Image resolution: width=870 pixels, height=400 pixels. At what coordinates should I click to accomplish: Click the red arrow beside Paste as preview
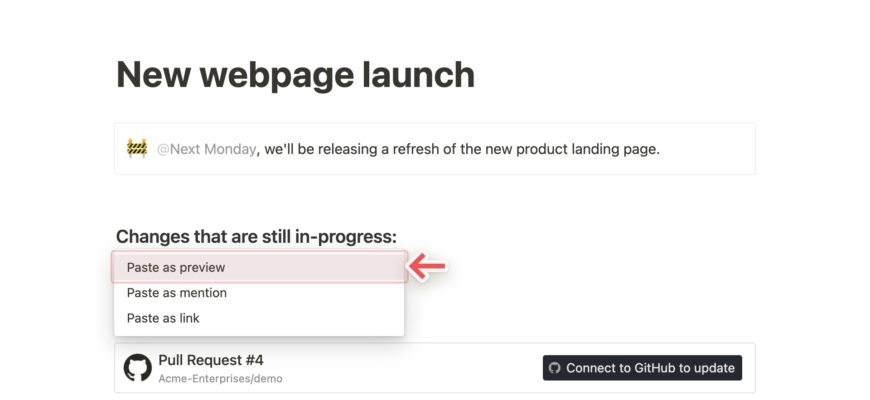(427, 267)
